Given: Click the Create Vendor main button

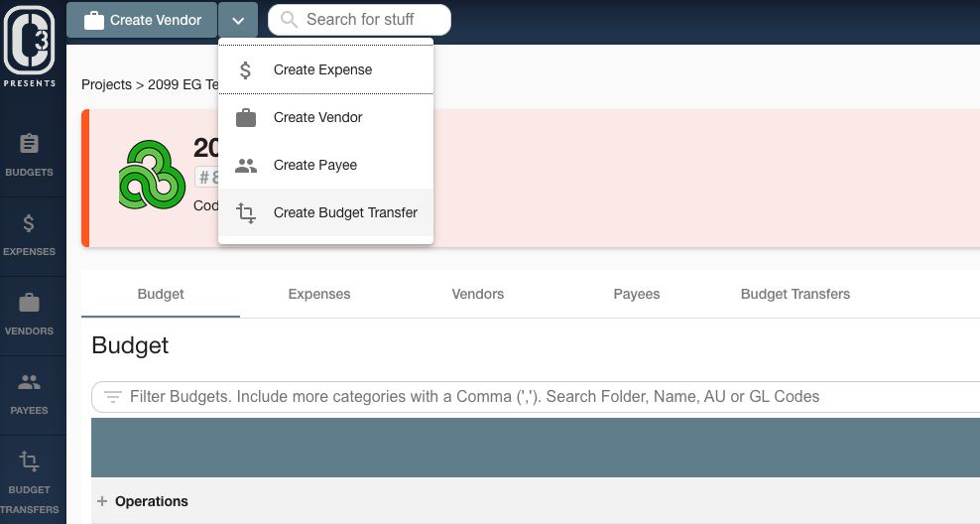Looking at the screenshot, I should [x=142, y=20].
